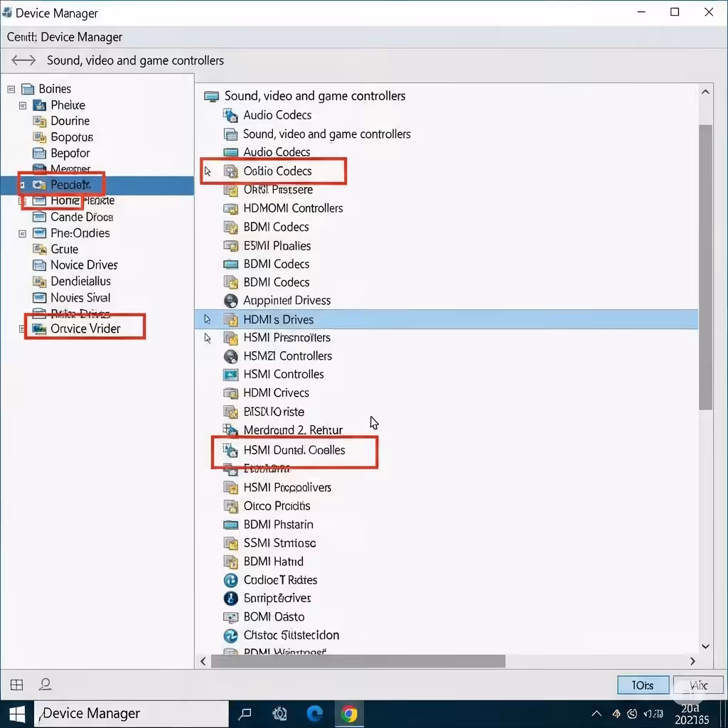Click the vertical scrollbar thumb
The image size is (728, 728).
[x=705, y=267]
